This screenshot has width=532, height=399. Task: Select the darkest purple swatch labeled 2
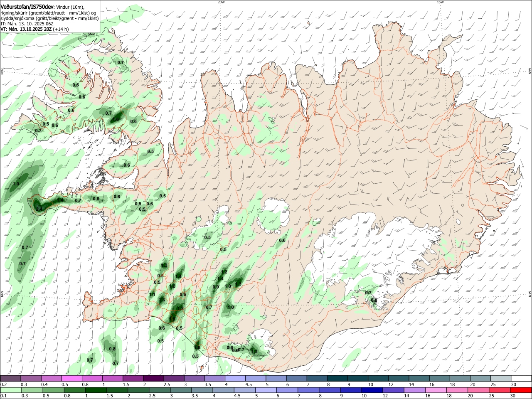[153, 379]
